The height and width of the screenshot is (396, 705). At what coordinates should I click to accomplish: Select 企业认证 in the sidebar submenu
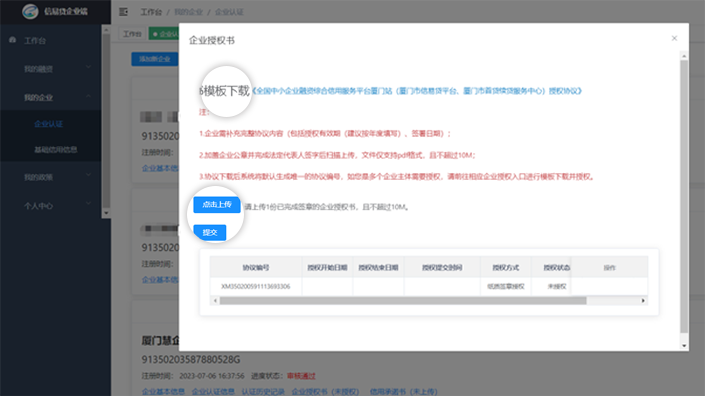point(49,124)
